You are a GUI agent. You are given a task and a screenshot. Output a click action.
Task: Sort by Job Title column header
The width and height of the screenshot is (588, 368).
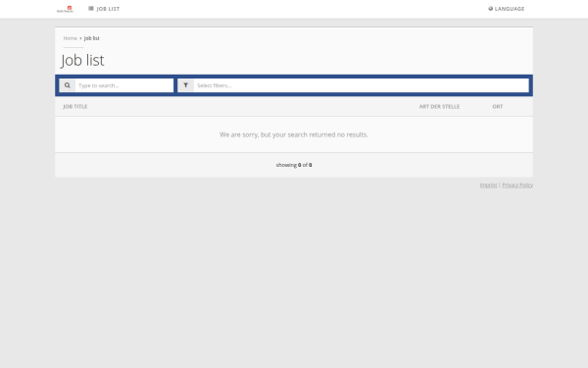[75, 107]
